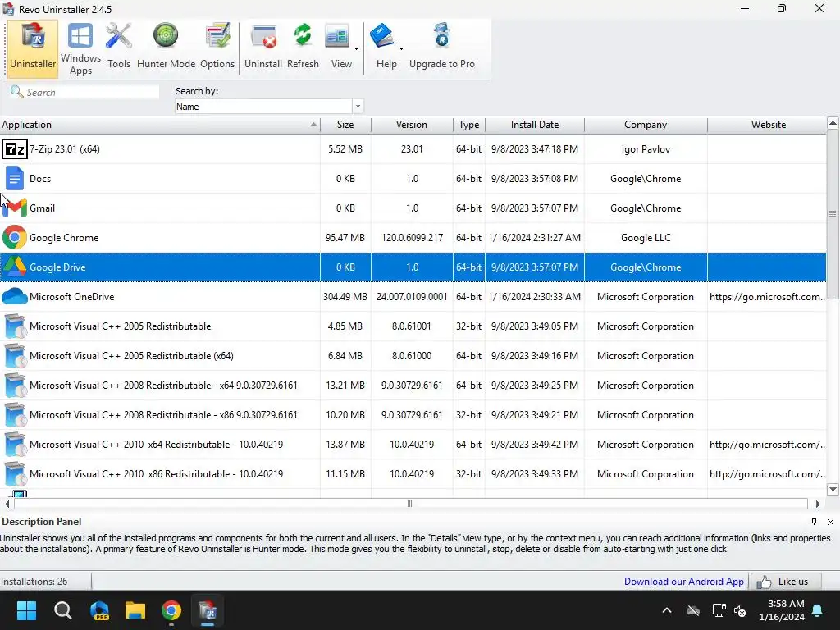Select the Gmail row name

click(43, 208)
